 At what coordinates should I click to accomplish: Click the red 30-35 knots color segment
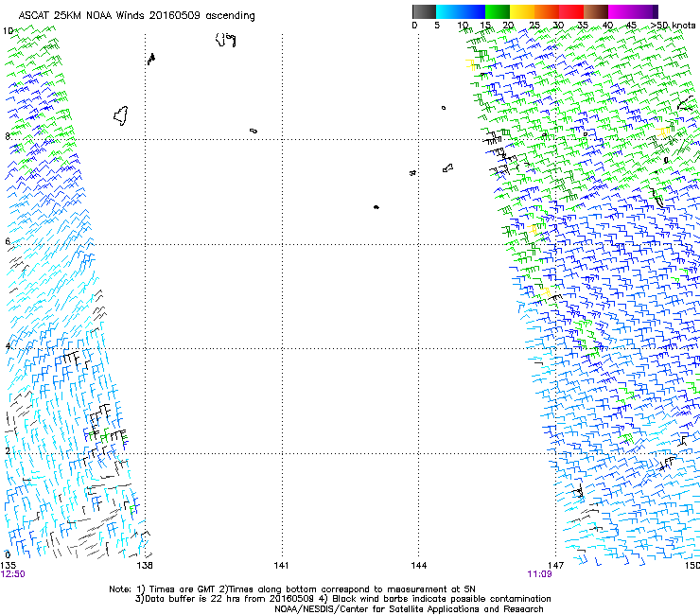coord(571,11)
